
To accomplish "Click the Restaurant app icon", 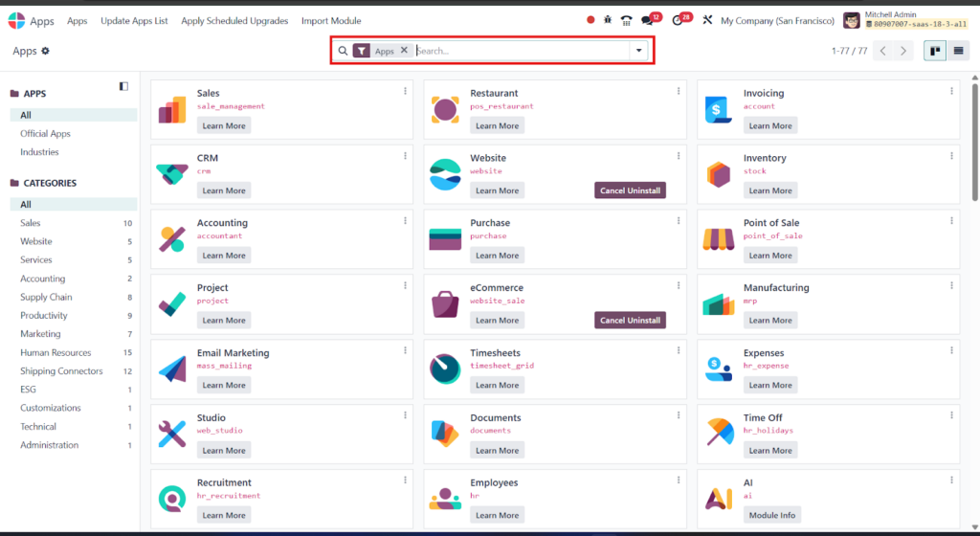I will 445,110.
